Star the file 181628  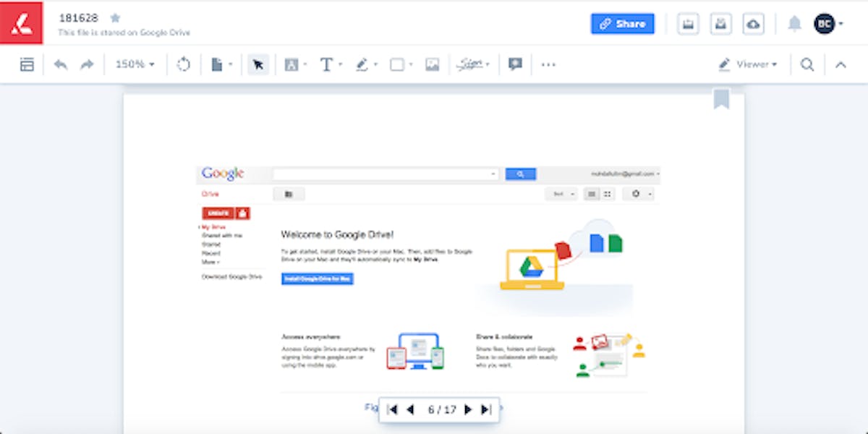click(115, 18)
